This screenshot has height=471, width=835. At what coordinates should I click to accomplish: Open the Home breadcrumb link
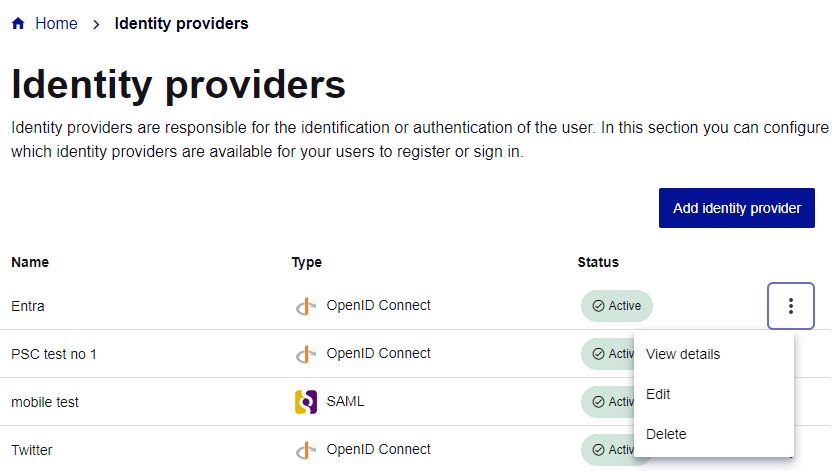click(x=56, y=23)
